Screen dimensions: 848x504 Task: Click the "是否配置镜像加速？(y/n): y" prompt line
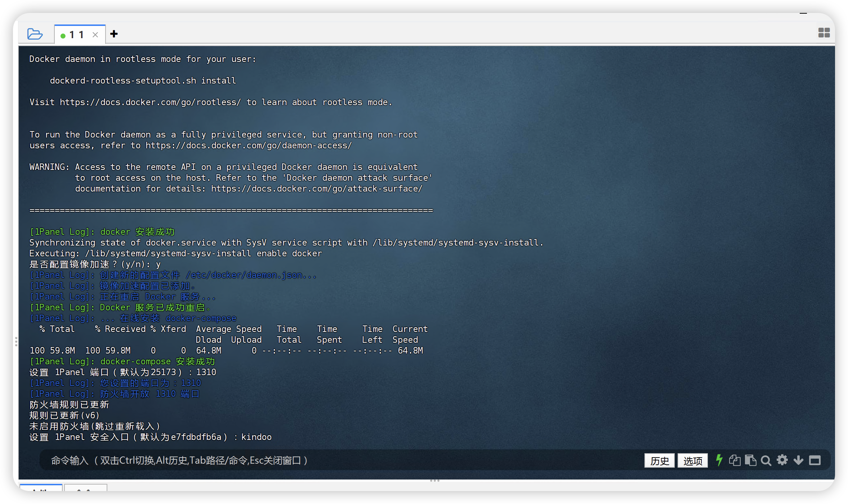click(x=95, y=264)
